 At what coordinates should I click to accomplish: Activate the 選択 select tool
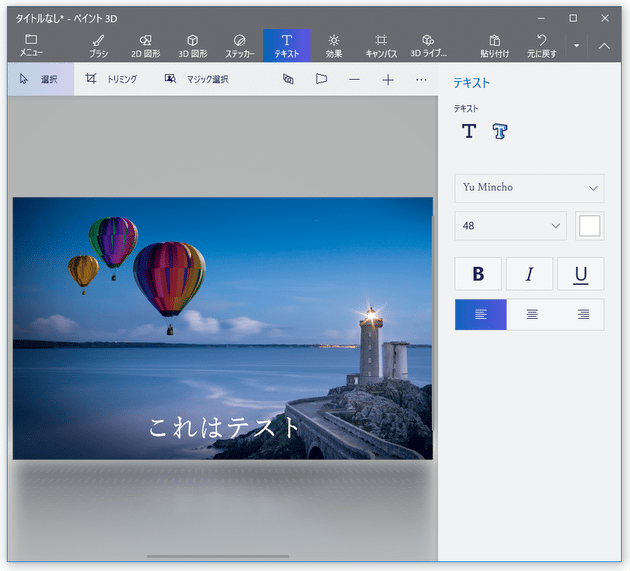41,79
